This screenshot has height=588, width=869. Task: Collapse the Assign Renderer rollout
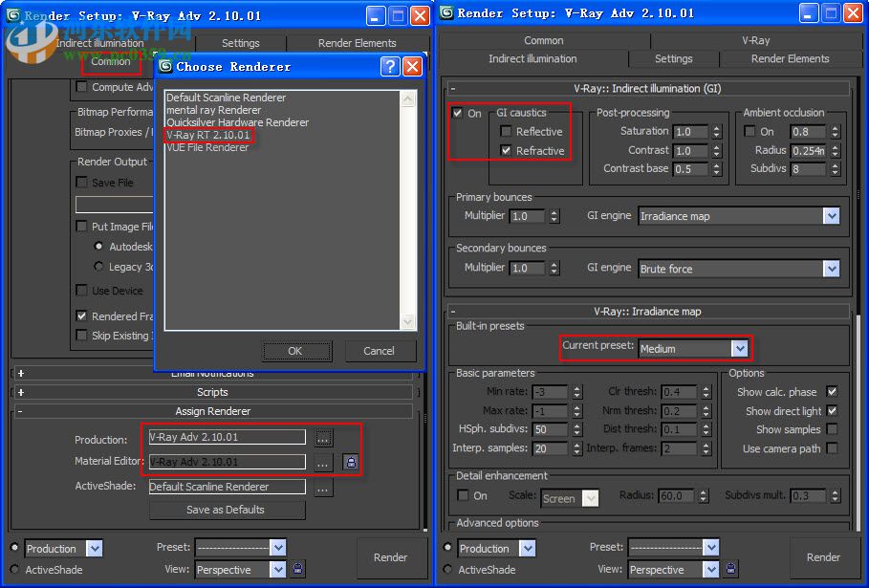(213, 411)
